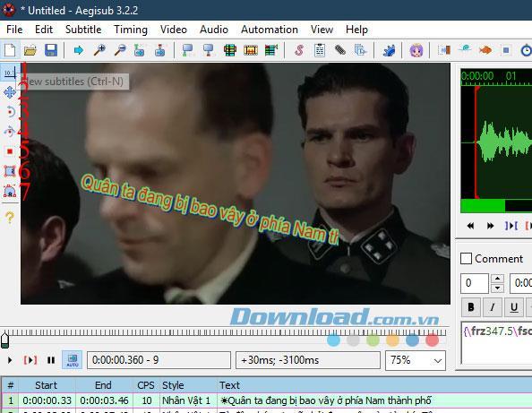The image size is (532, 413).
Task: Open the Automation Manager girl icon
Action: pos(416,50)
